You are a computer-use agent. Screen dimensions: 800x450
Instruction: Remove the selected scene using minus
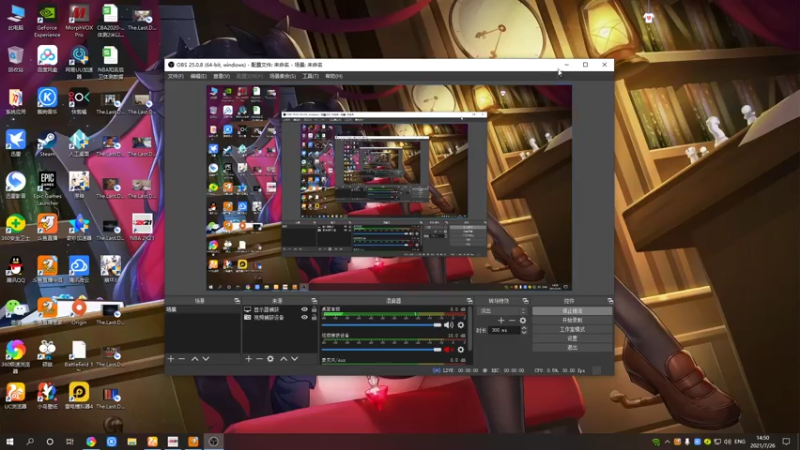click(182, 359)
